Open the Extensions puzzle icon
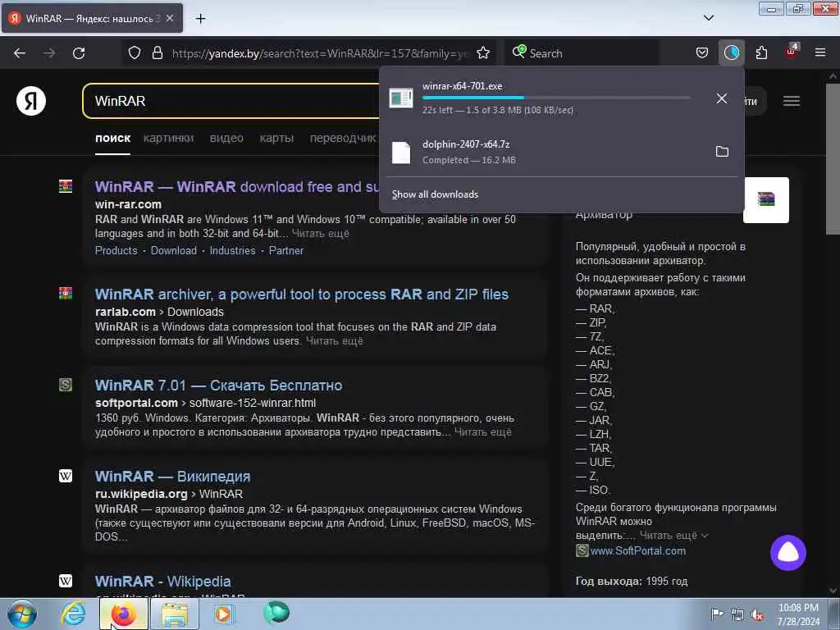Image resolution: width=840 pixels, height=630 pixels. [x=761, y=53]
